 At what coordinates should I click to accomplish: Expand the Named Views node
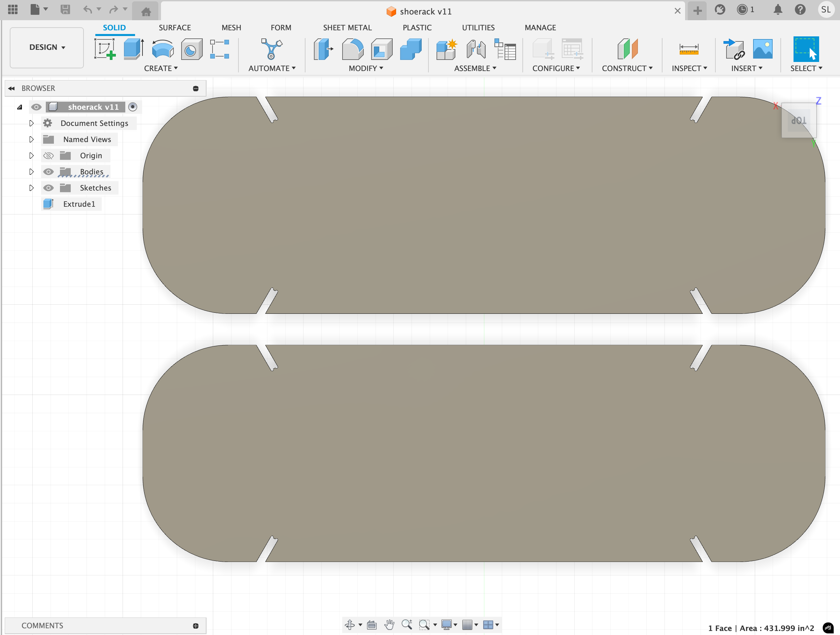(x=32, y=139)
